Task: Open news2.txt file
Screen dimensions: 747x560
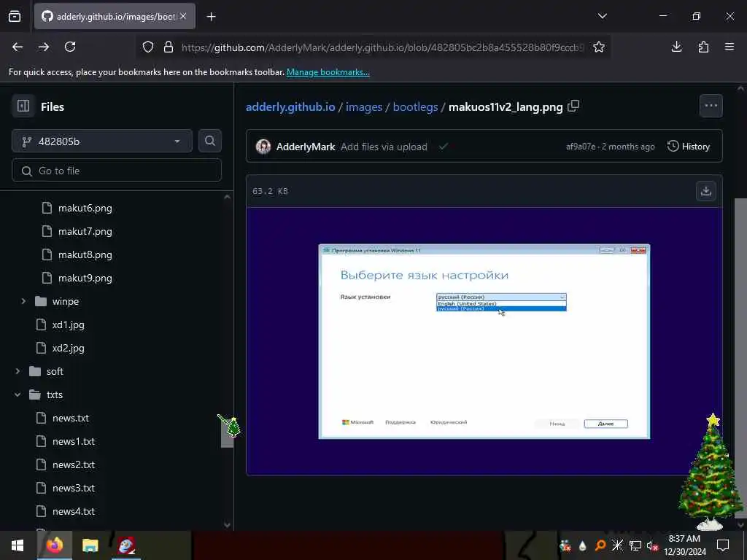Action: point(74,464)
